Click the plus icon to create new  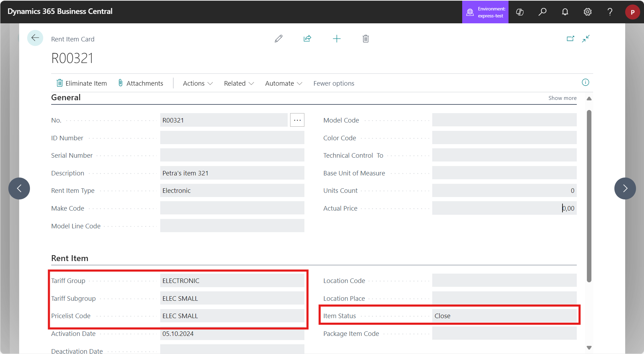(x=336, y=39)
